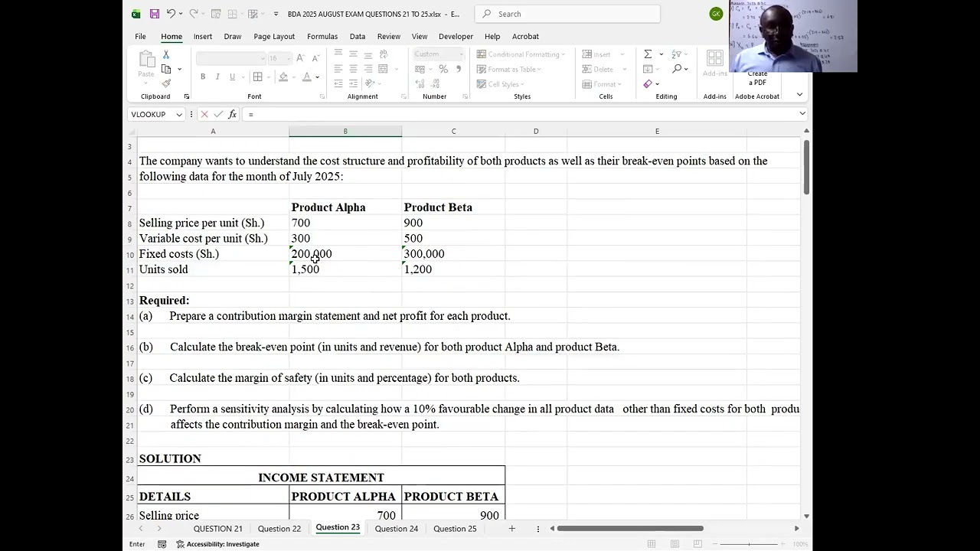980x551 pixels.
Task: Open the Number Format dropdown showing Custom
Action: [x=461, y=54]
